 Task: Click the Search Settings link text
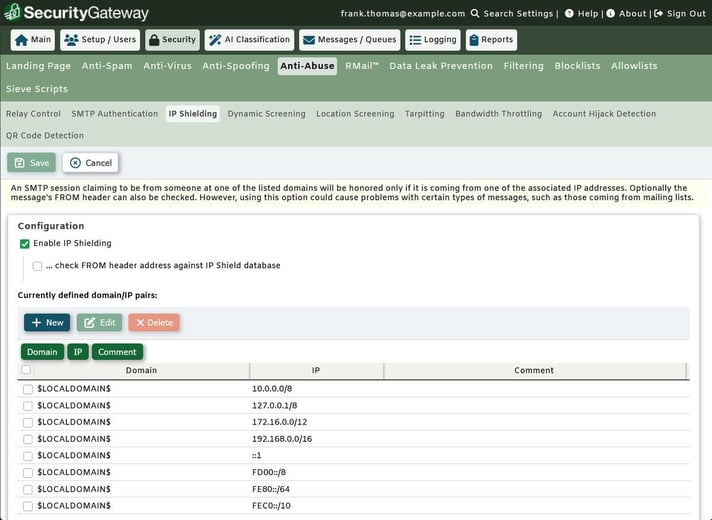[x=518, y=14]
